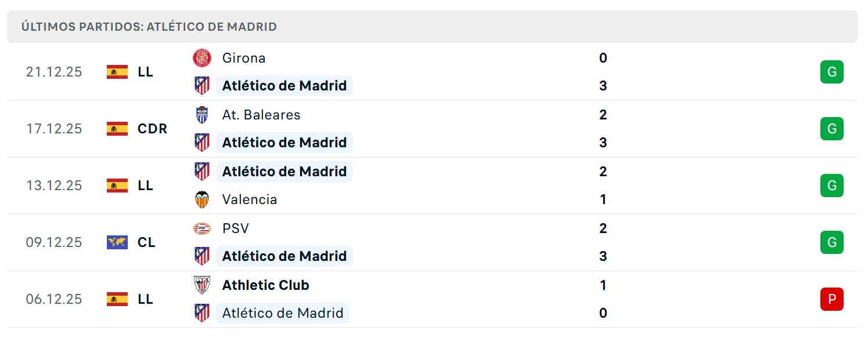The image size is (868, 338).
Task: Click the CDR competition label
Action: (153, 129)
